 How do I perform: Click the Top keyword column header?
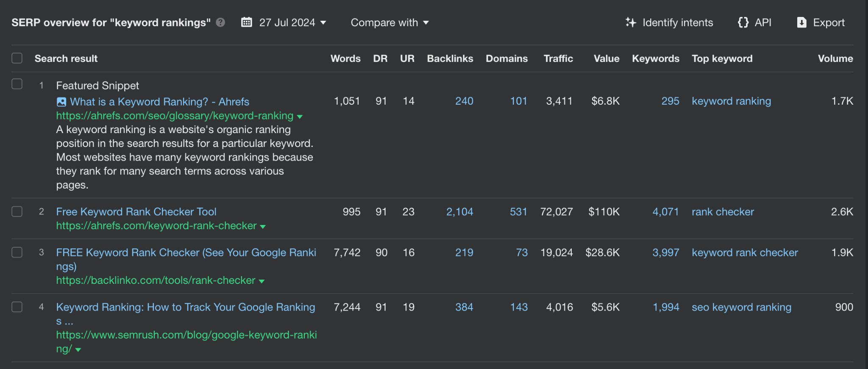(722, 58)
